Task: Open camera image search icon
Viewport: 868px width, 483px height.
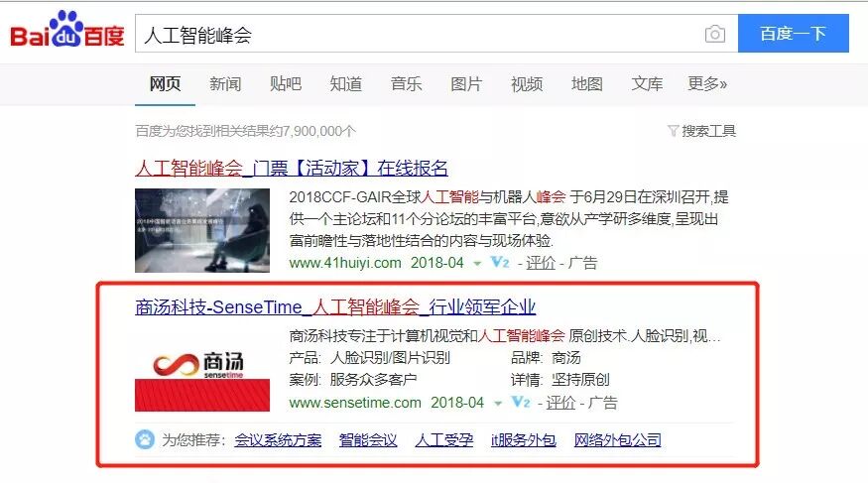Action: [714, 35]
